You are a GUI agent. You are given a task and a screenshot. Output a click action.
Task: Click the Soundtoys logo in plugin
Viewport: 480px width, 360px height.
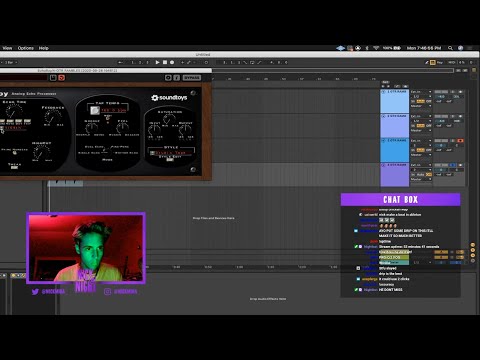click(169, 98)
